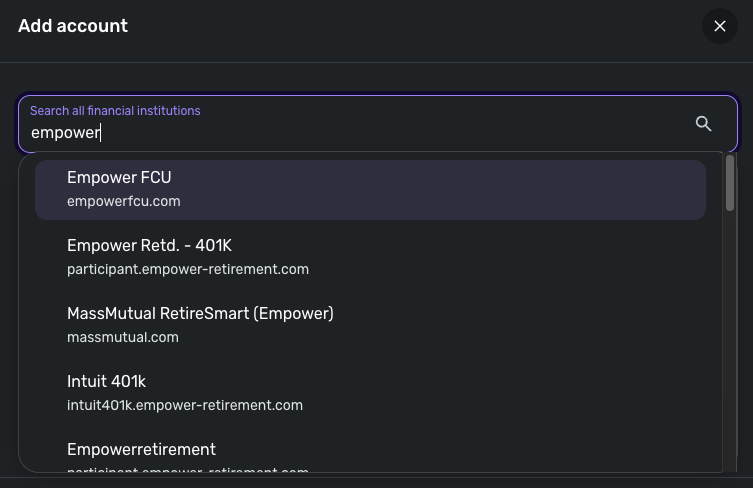This screenshot has height=488, width=753.
Task: Click the cut-off URL beneath Empowerretirement
Action: pos(187,469)
